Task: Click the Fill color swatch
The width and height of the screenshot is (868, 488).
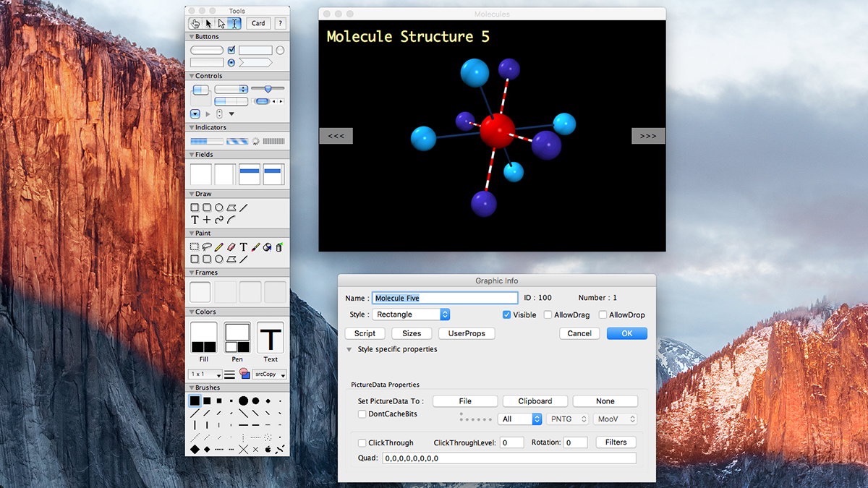Action: click(x=203, y=338)
